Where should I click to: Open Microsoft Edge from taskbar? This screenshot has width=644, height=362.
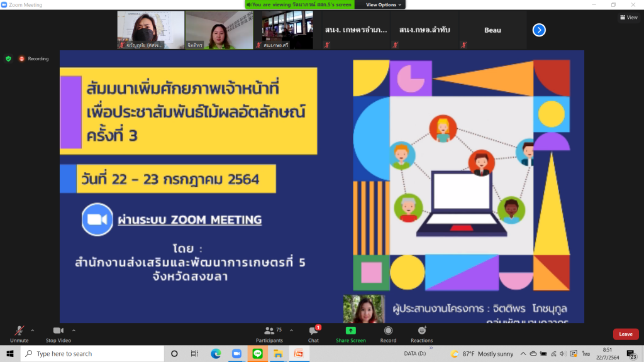pos(216,353)
